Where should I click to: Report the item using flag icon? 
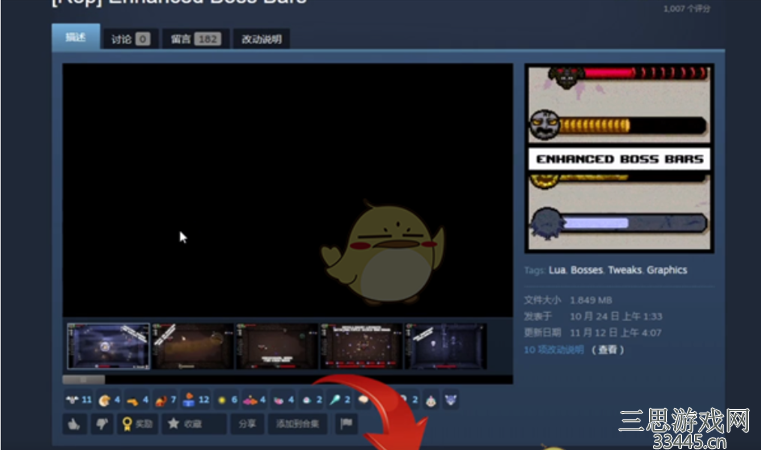click(346, 424)
